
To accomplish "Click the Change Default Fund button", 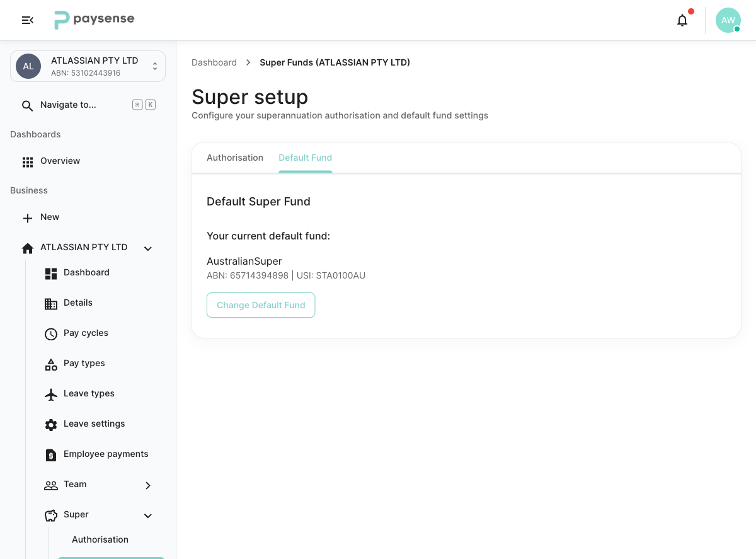I will coord(261,305).
